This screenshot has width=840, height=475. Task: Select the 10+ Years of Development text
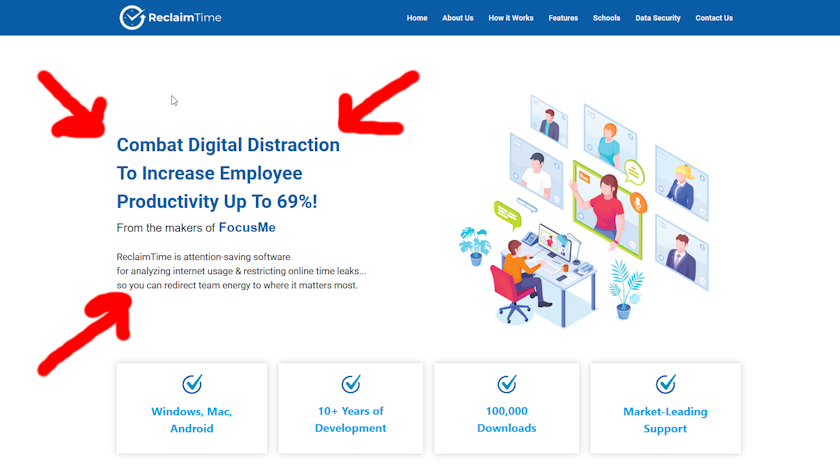(351, 419)
